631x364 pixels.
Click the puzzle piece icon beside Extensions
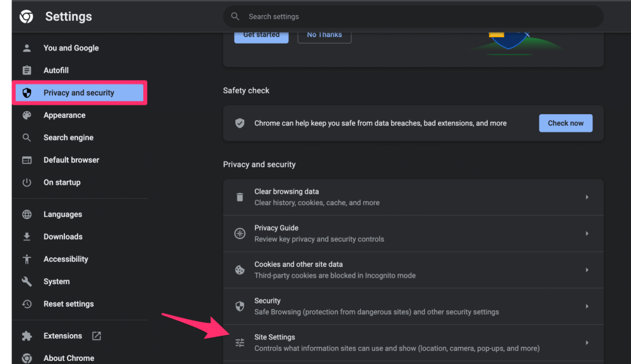click(x=27, y=336)
